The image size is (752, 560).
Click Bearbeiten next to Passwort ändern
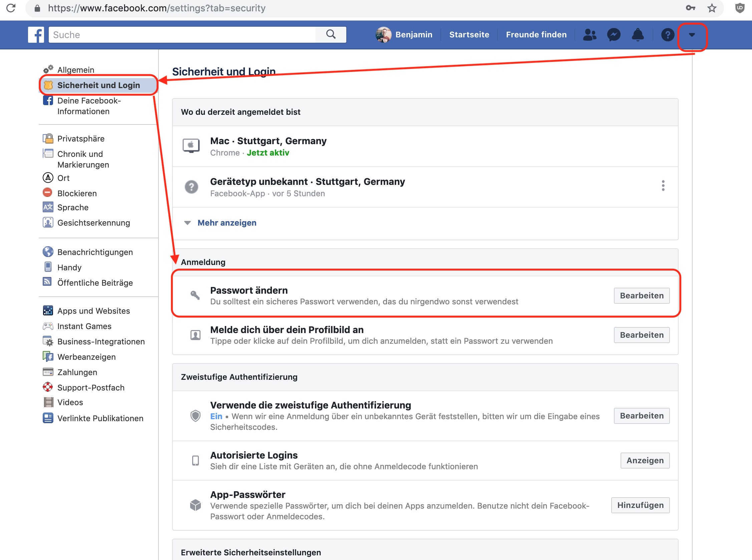[641, 296]
